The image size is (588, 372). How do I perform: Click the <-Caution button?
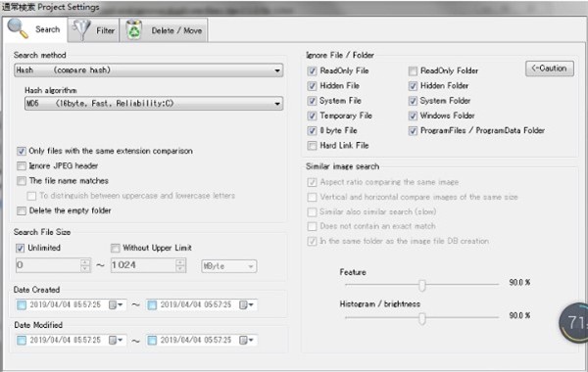[550, 69]
